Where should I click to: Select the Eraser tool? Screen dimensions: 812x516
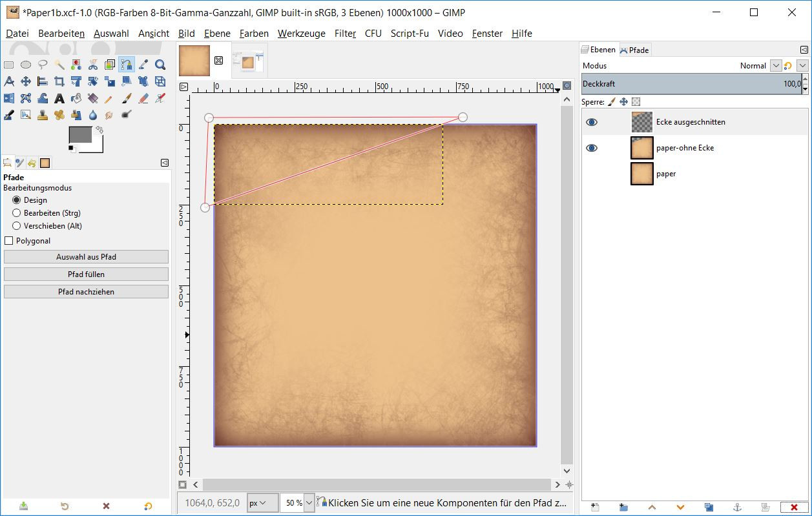(x=143, y=98)
